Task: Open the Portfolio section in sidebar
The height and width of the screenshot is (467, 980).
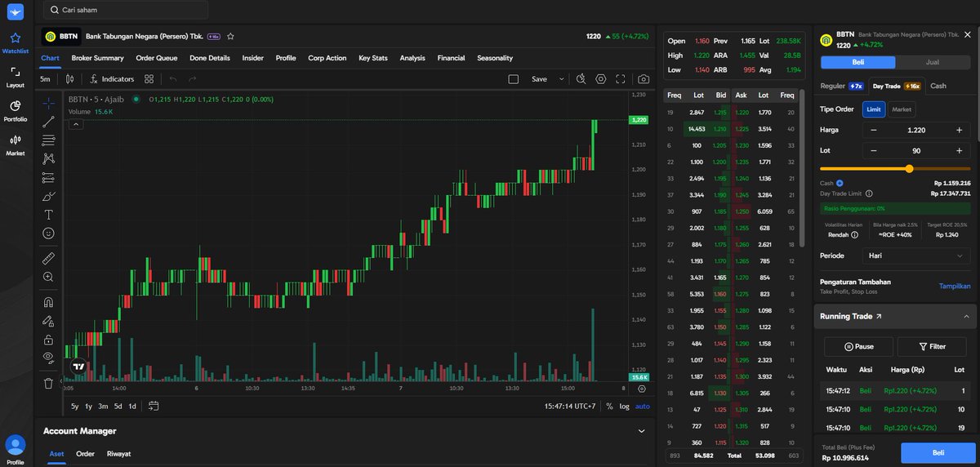Action: click(x=15, y=111)
